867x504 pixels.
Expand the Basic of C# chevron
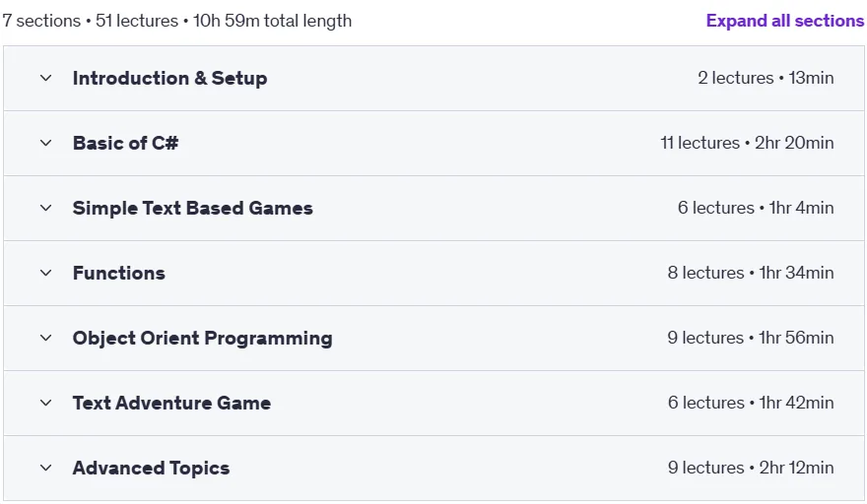click(x=46, y=143)
